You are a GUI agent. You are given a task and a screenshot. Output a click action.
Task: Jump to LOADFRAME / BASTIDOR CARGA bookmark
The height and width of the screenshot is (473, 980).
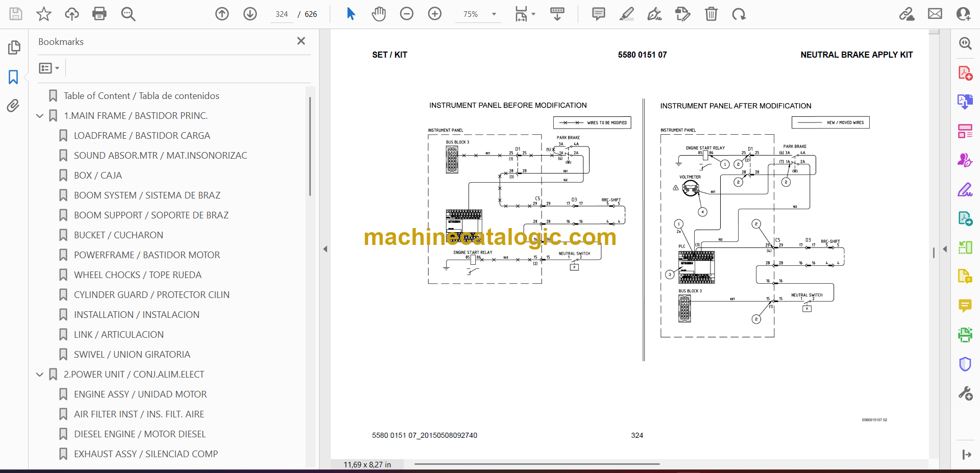[x=142, y=136]
